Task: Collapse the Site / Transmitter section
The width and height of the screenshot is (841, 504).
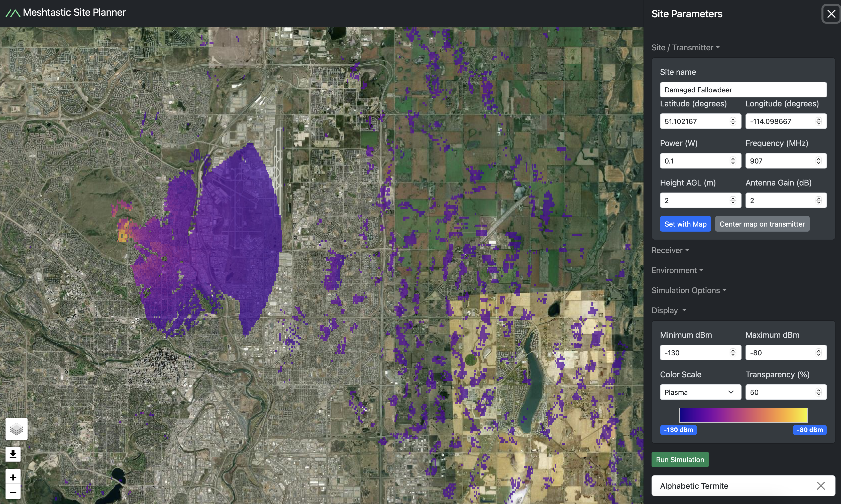Action: tap(685, 48)
